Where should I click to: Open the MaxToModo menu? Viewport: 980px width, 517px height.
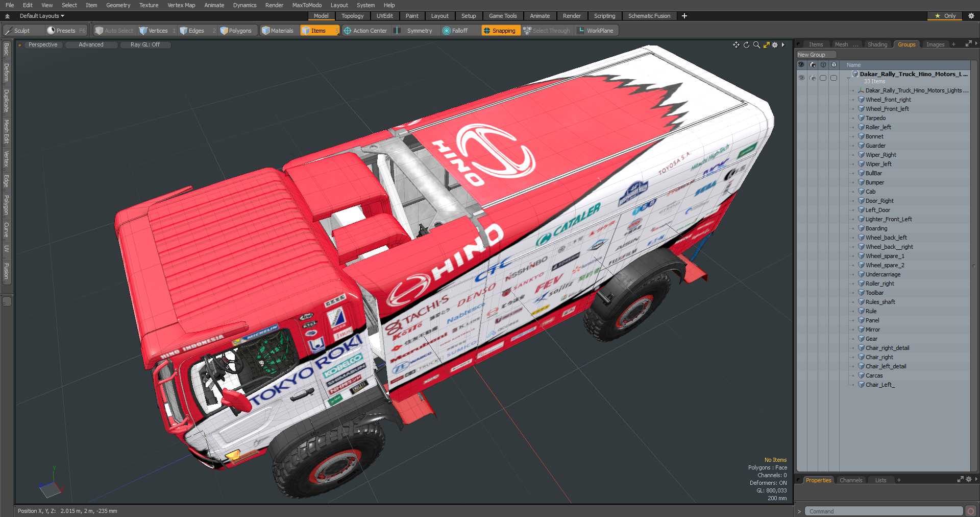[x=307, y=5]
